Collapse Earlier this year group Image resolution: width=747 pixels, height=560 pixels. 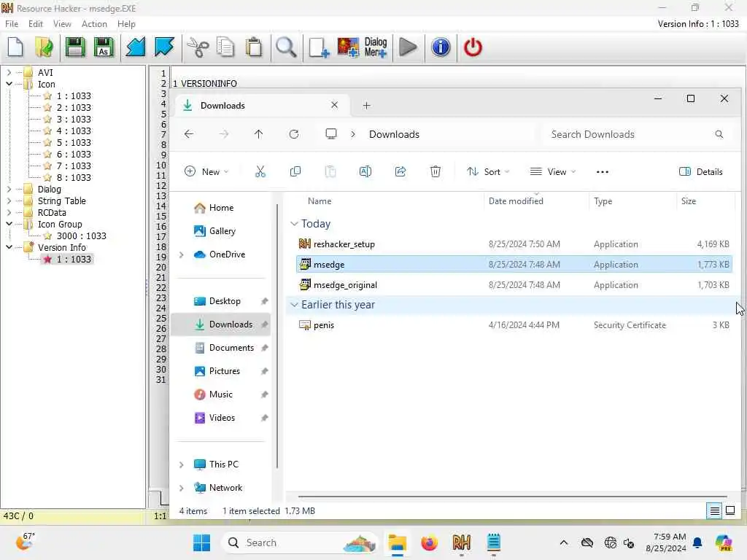point(294,305)
